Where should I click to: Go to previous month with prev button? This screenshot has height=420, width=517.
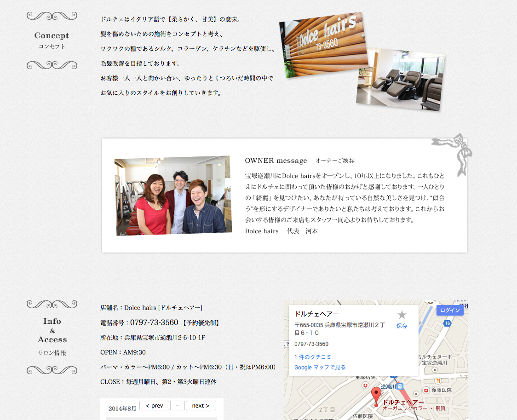(154, 405)
